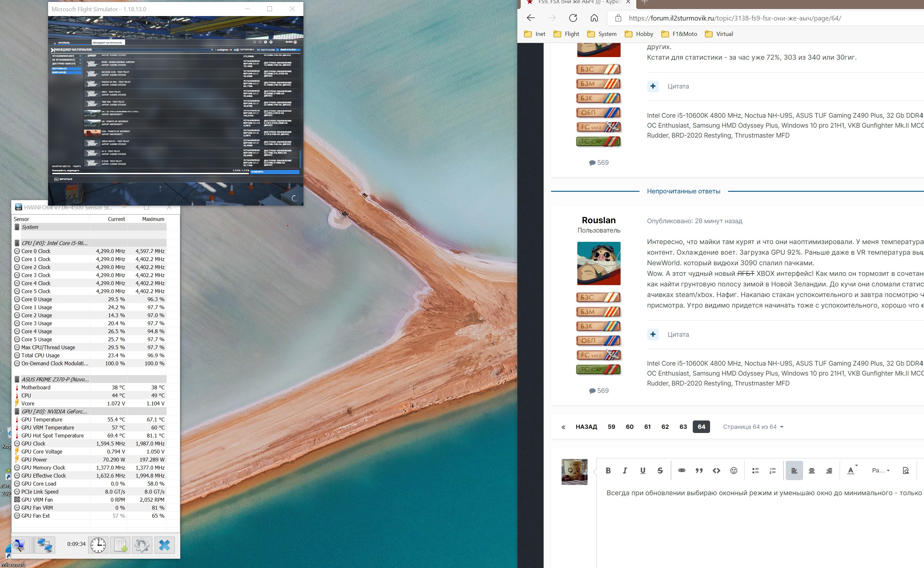Image resolution: width=924 pixels, height=568 pixels.
Task: Open the Flight bookmarks folder
Action: tap(566, 34)
